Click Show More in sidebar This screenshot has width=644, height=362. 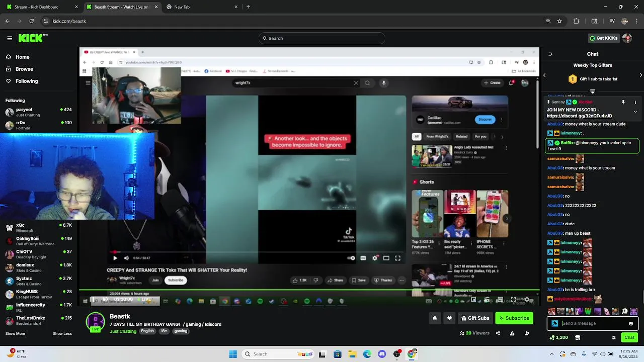coord(15,333)
